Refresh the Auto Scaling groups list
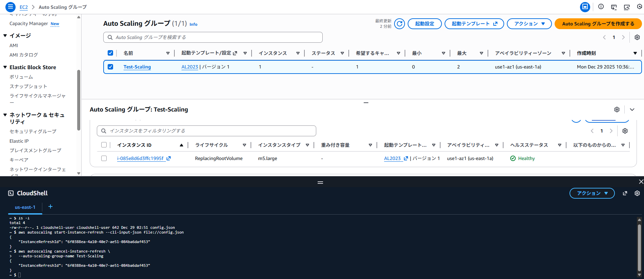This screenshot has width=644, height=279. (400, 24)
